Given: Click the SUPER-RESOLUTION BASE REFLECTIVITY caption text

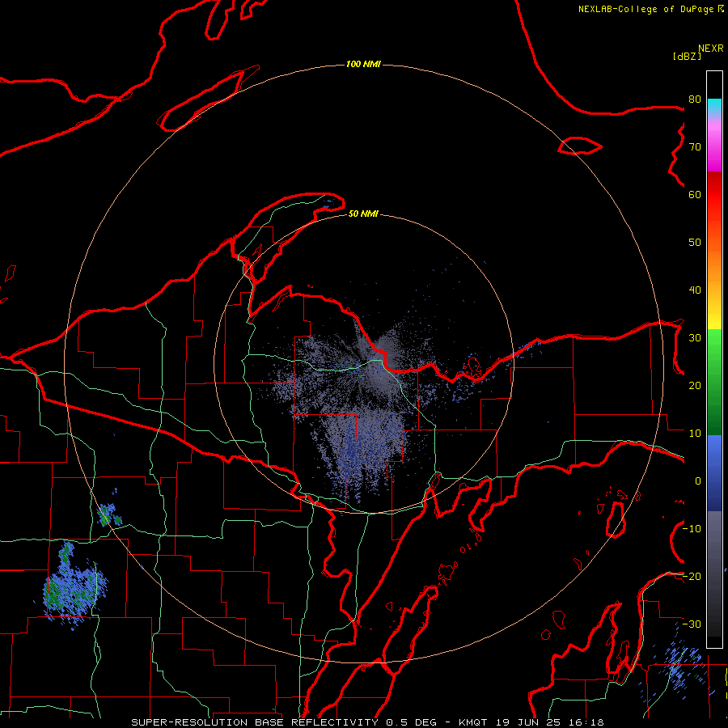Looking at the screenshot, I should coord(254,722).
